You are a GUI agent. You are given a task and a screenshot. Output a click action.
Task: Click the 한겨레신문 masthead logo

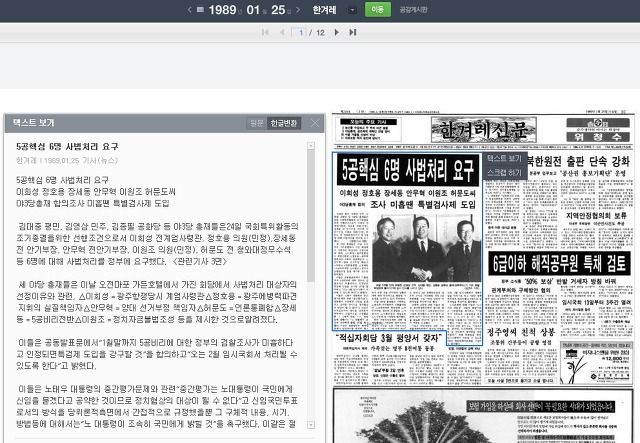coord(484,130)
